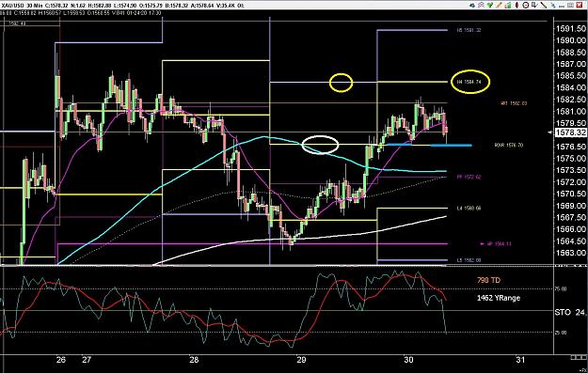The image size is (588, 373).
Task: Click the 1569.00 price axis label
Action: tap(571, 206)
